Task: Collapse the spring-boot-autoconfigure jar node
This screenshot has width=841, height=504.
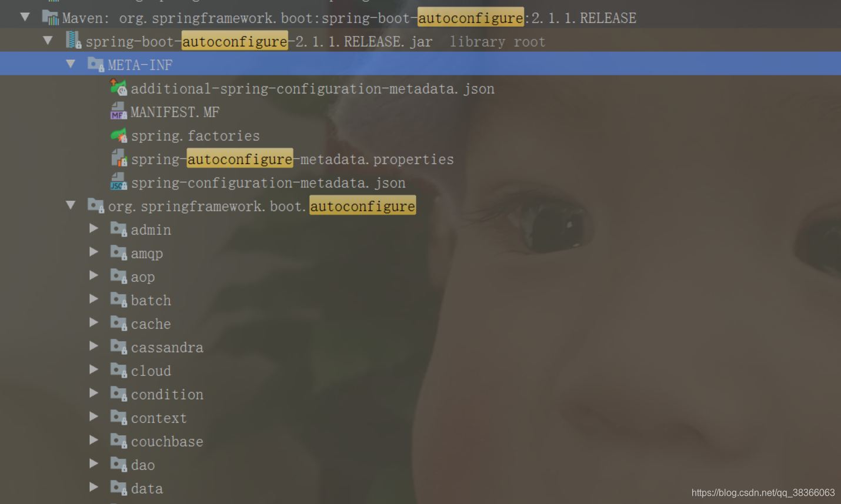Action: (x=48, y=41)
